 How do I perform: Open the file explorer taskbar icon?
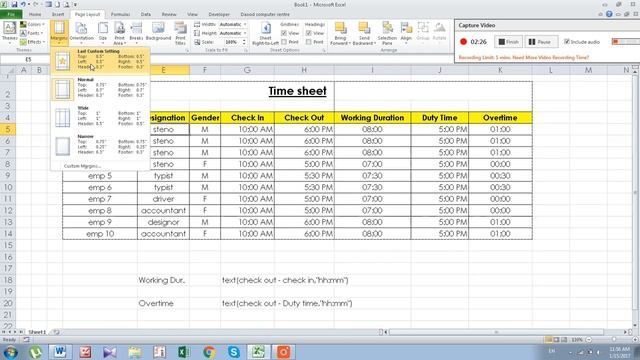coord(135,352)
